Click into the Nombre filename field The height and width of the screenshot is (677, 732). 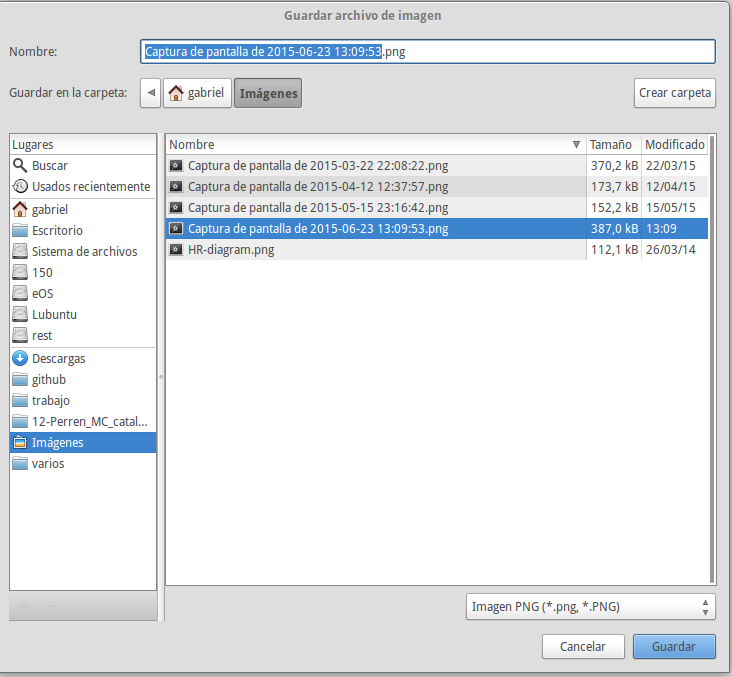[x=428, y=51]
